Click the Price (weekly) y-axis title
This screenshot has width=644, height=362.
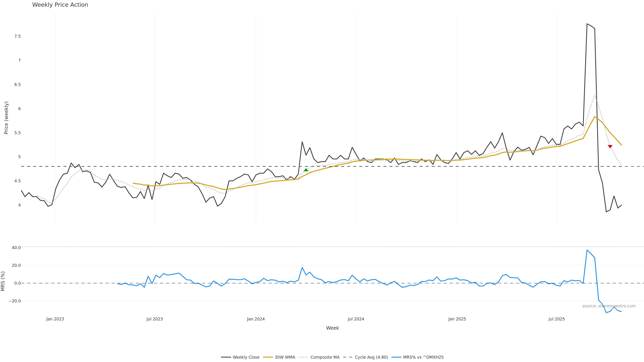coord(6,118)
